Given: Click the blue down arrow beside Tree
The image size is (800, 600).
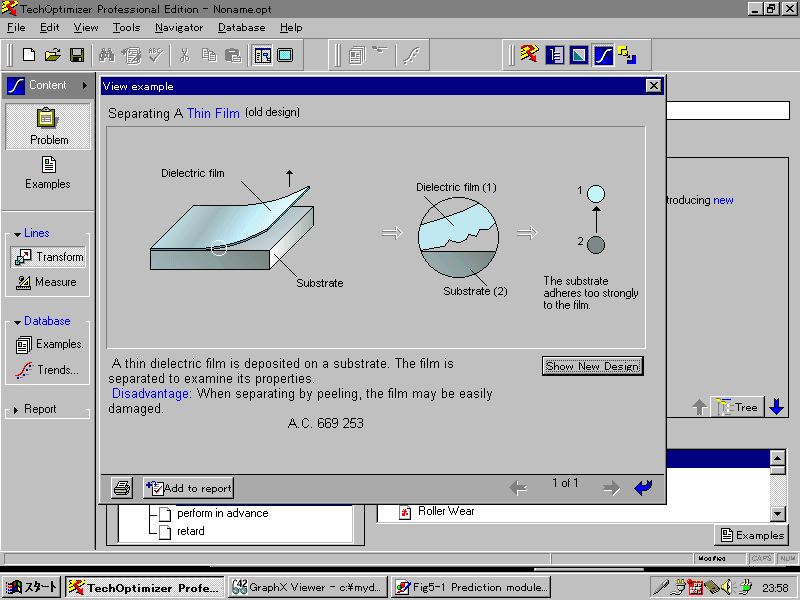Looking at the screenshot, I should [x=777, y=407].
